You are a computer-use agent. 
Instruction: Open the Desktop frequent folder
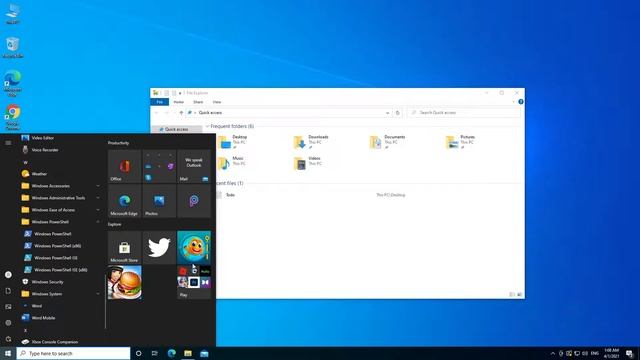[233, 142]
